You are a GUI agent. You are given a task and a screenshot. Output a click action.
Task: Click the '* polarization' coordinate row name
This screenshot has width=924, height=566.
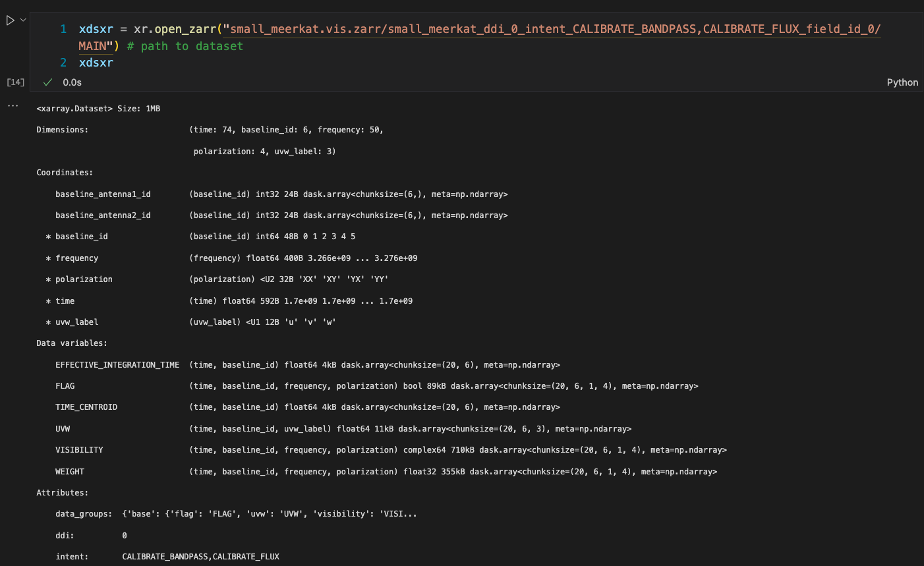tap(79, 279)
